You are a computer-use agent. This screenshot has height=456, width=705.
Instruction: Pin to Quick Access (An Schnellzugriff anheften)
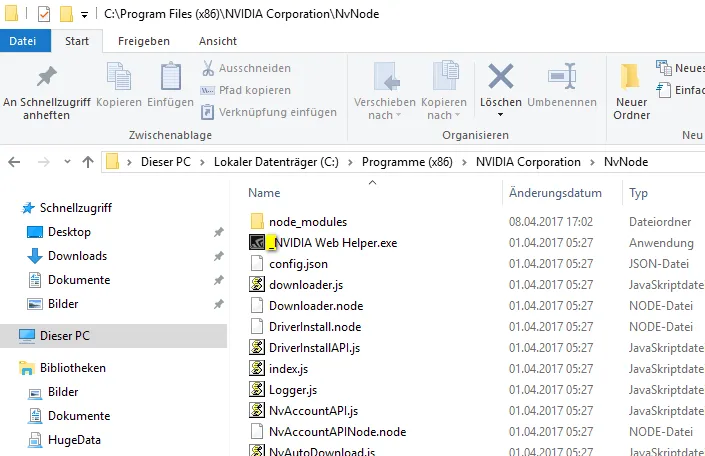pyautogui.click(x=47, y=93)
